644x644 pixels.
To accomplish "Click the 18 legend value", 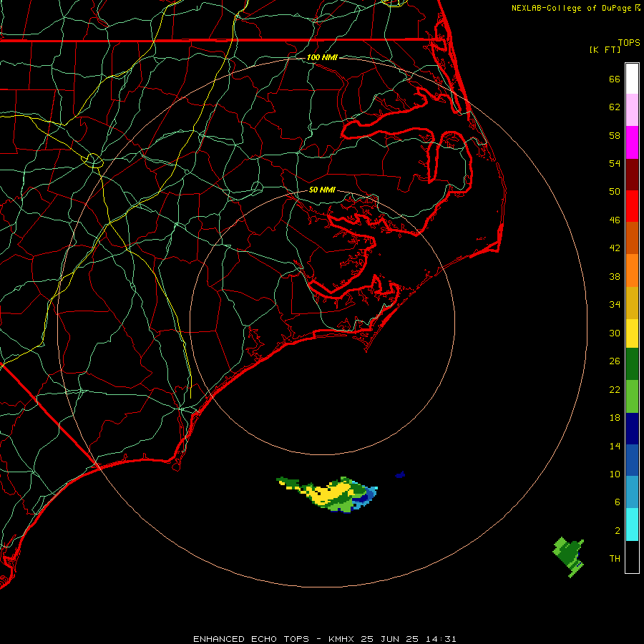I will click(615, 418).
